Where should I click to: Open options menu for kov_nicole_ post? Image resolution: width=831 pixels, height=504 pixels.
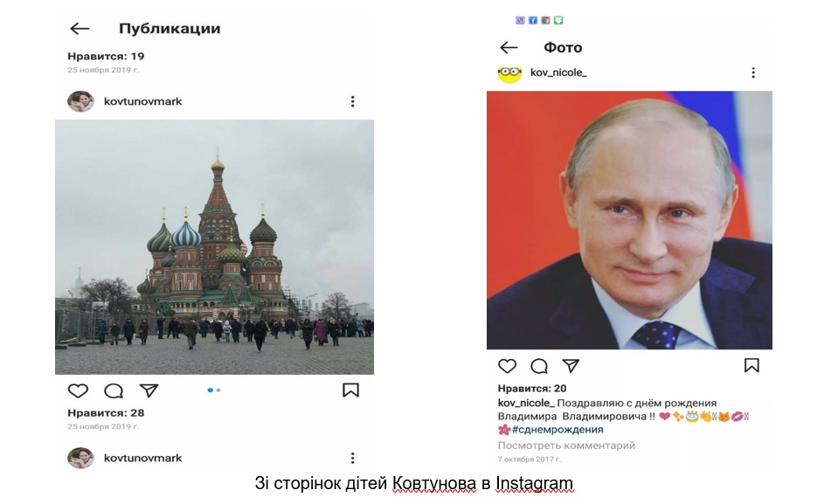point(753,72)
